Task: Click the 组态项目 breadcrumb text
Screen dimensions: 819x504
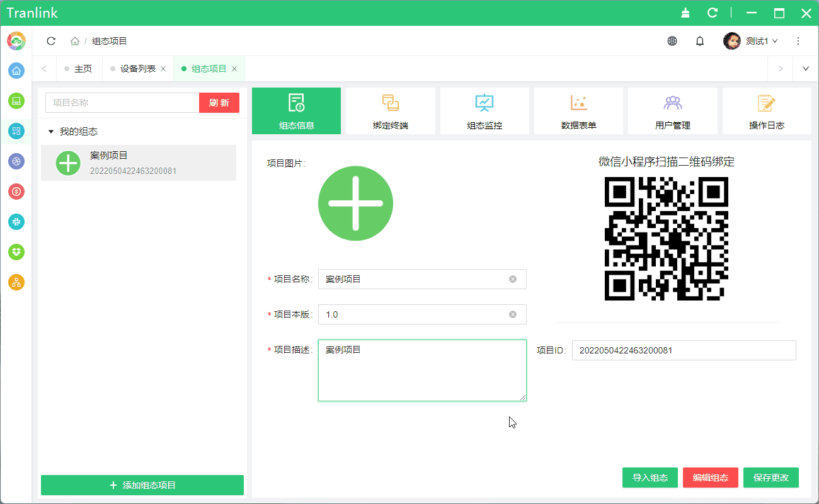Action: click(x=110, y=41)
